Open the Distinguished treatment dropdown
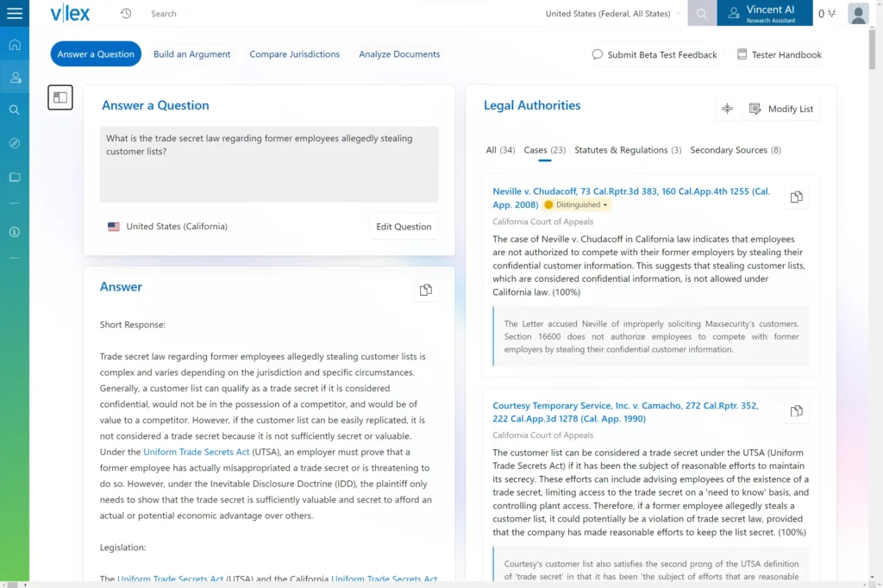Image resolution: width=883 pixels, height=588 pixels. [x=576, y=205]
